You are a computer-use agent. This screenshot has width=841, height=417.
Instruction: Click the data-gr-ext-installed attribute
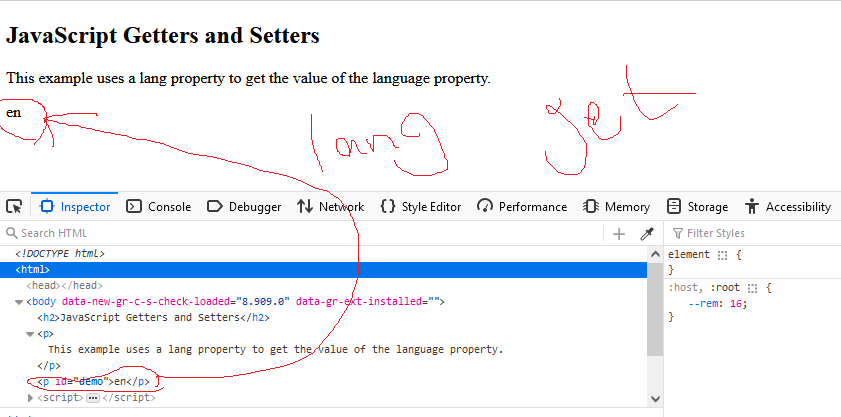pos(371,302)
